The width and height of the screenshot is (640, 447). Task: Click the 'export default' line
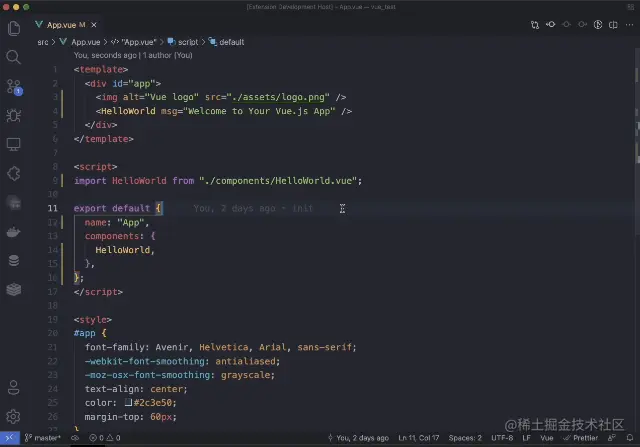click(x=118, y=208)
